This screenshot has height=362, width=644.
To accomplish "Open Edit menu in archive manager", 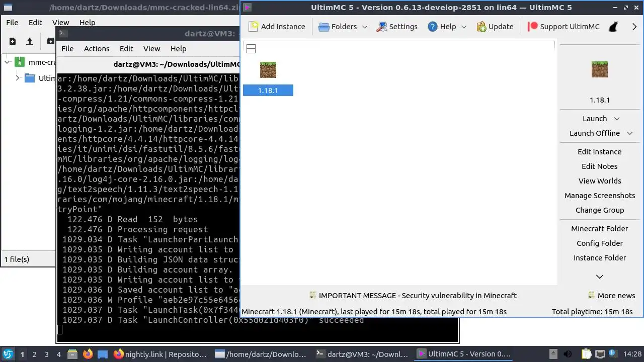I will (35, 23).
